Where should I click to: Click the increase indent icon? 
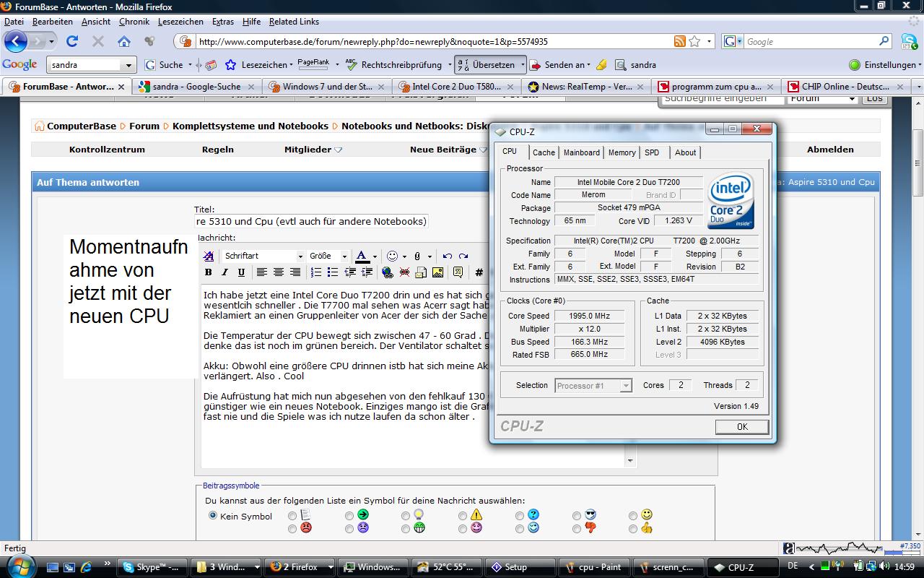(367, 272)
